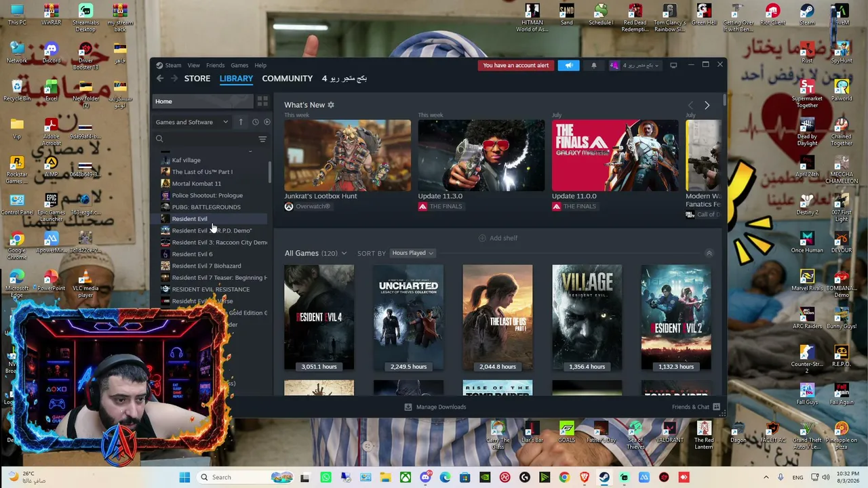Viewport: 868px width, 488px height.
Task: Open the Xbox app from the taskbar
Action: tap(406, 477)
